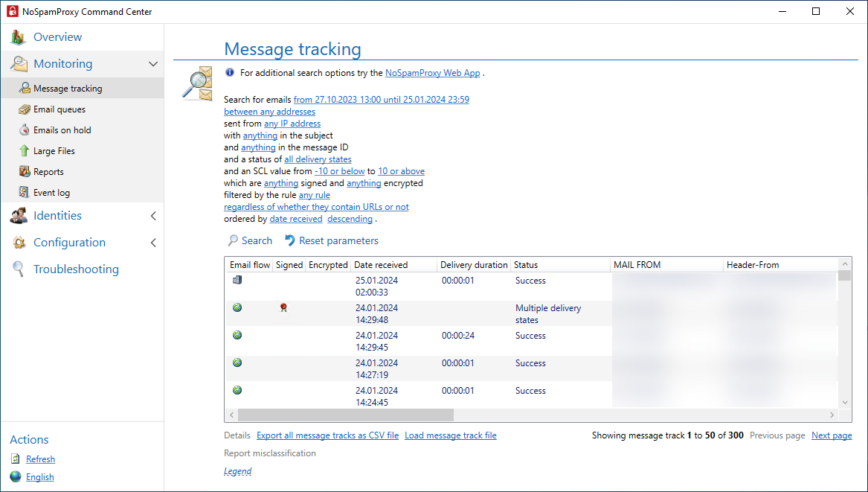Sort by the 'Delivery duration' column header
Image resolution: width=868 pixels, height=492 pixels.
473,265
